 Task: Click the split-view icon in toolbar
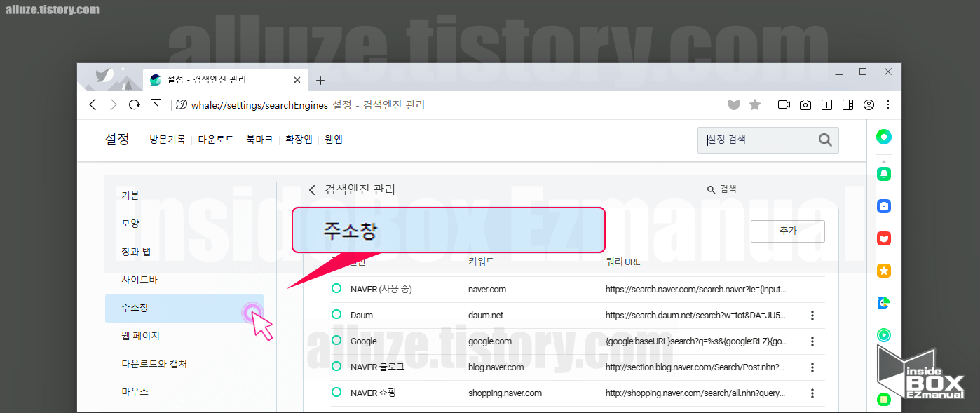coord(826,105)
